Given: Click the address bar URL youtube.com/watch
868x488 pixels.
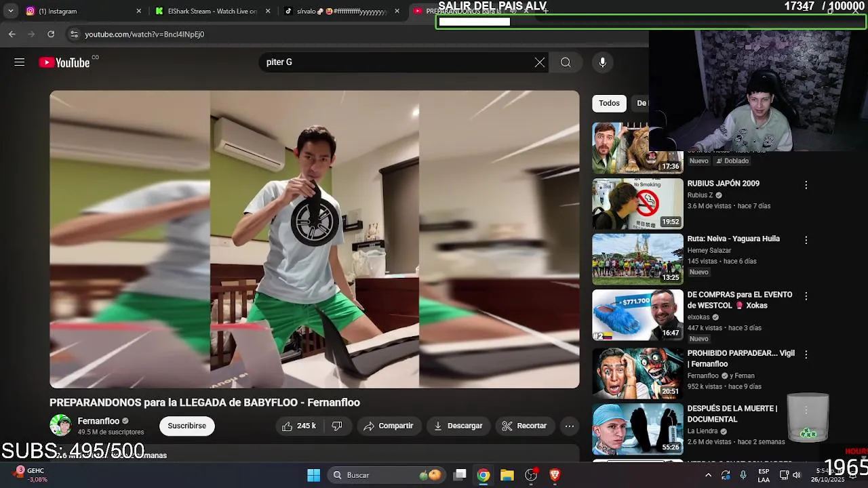Looking at the screenshot, I should (x=144, y=34).
